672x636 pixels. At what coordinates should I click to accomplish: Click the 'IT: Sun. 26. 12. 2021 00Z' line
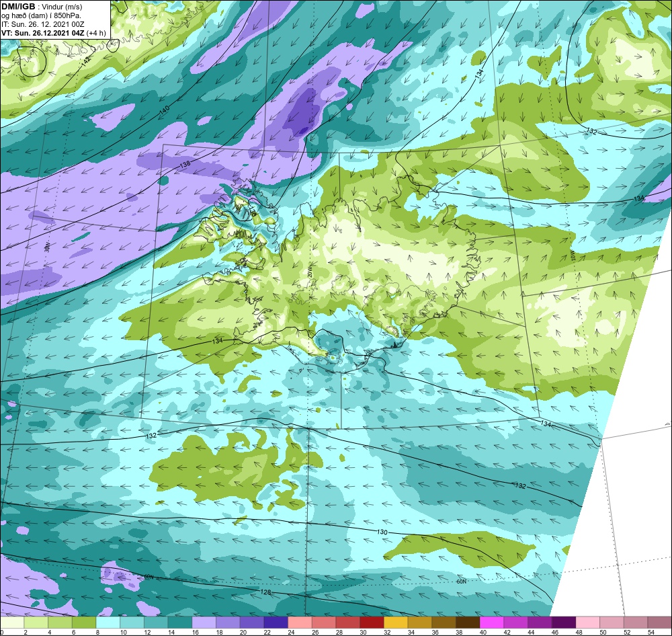(x=42, y=24)
